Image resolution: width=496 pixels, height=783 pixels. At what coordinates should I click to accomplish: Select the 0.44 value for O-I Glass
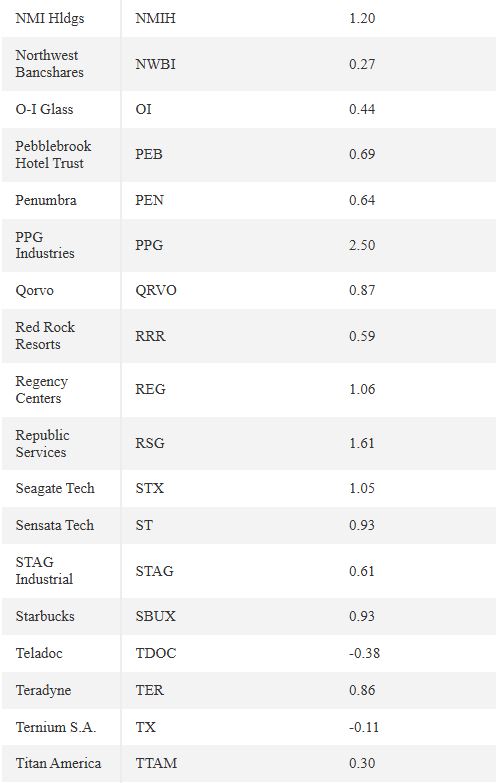tap(362, 109)
